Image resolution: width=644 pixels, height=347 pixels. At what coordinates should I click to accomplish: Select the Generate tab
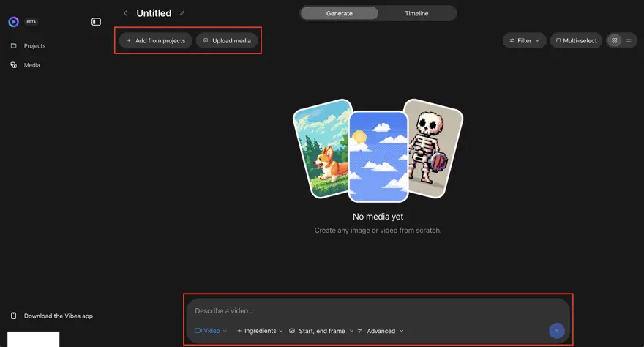coord(340,13)
